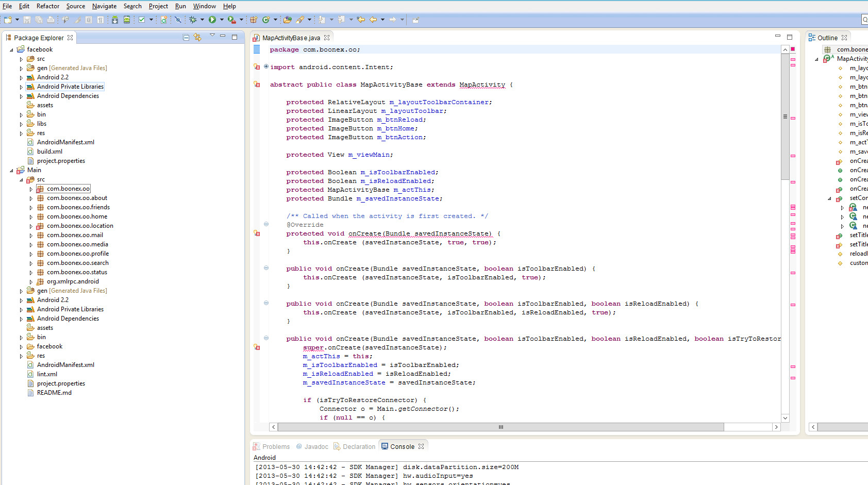Open the Android Virtual Device Manager
Viewport: 868px width, 485px height.
[x=127, y=20]
